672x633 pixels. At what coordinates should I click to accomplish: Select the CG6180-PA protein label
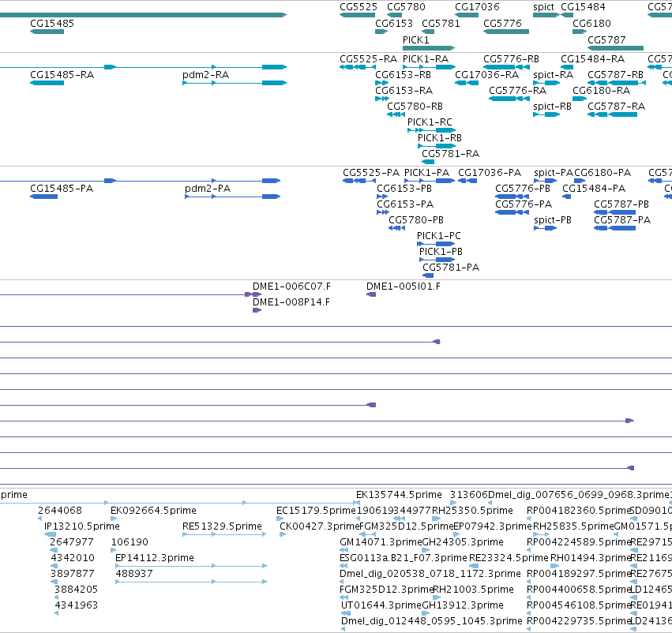(x=603, y=173)
